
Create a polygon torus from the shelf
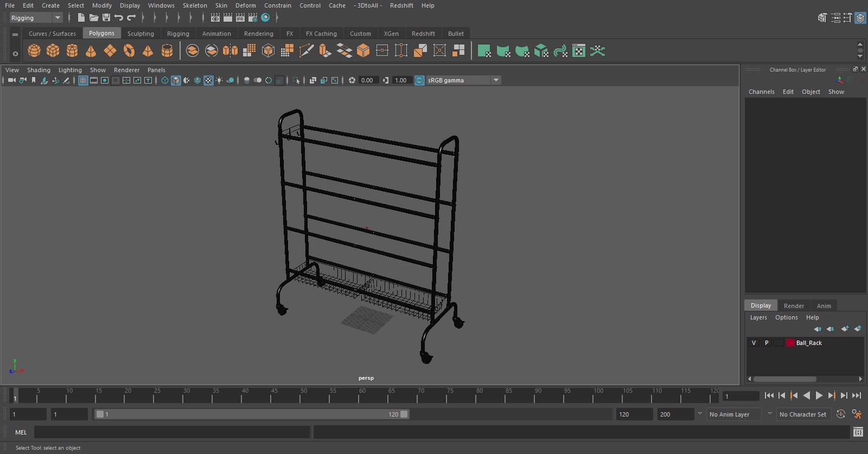tap(129, 51)
